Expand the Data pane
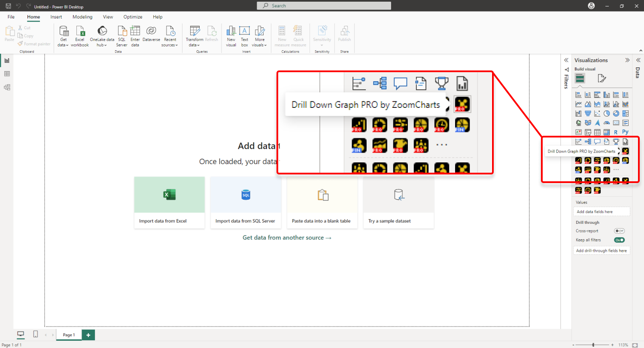This screenshot has height=348, width=644. pyautogui.click(x=638, y=60)
